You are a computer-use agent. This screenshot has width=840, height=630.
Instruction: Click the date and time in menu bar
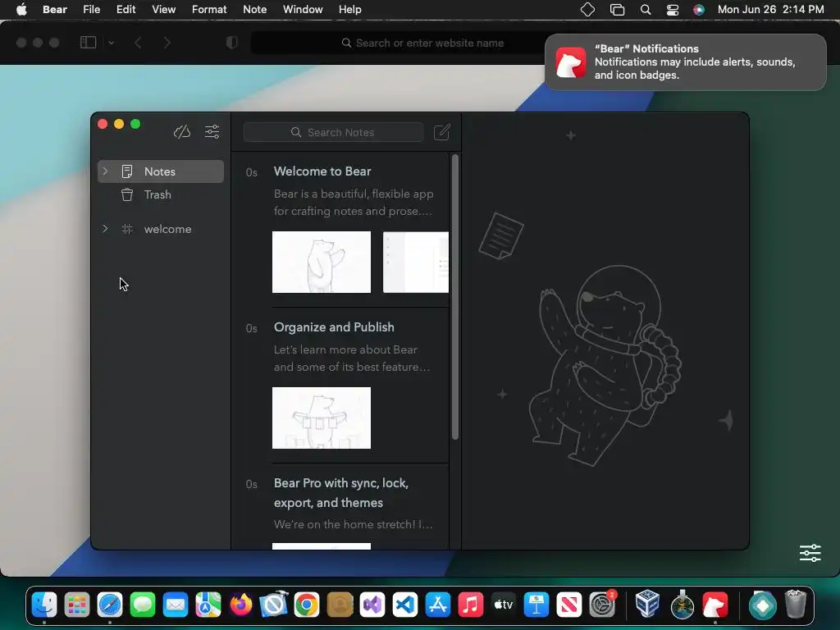point(770,10)
